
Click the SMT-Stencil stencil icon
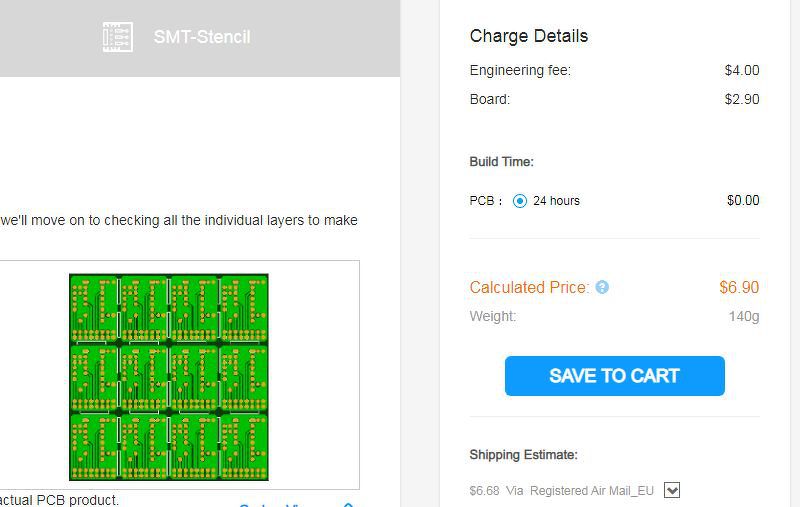tap(118, 37)
